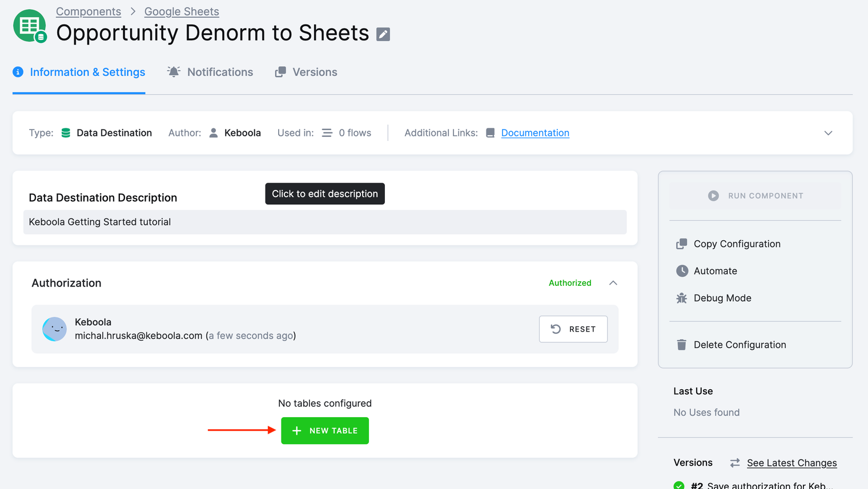Click the Versions stacked-squares icon
Viewport: 868px width, 489px height.
(x=280, y=72)
